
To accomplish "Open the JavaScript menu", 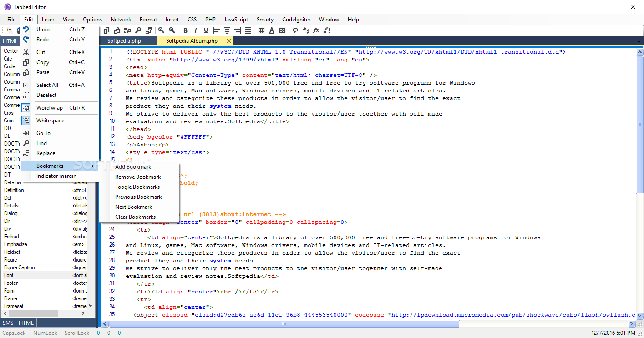I will coord(236,20).
